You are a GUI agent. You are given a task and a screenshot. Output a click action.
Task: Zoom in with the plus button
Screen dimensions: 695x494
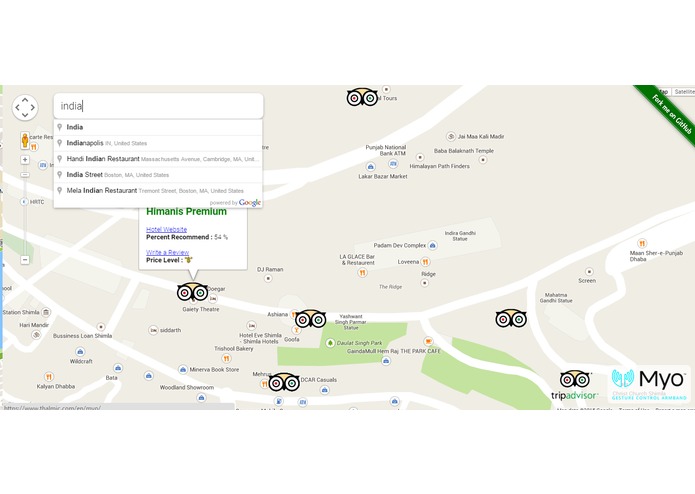coord(25,159)
